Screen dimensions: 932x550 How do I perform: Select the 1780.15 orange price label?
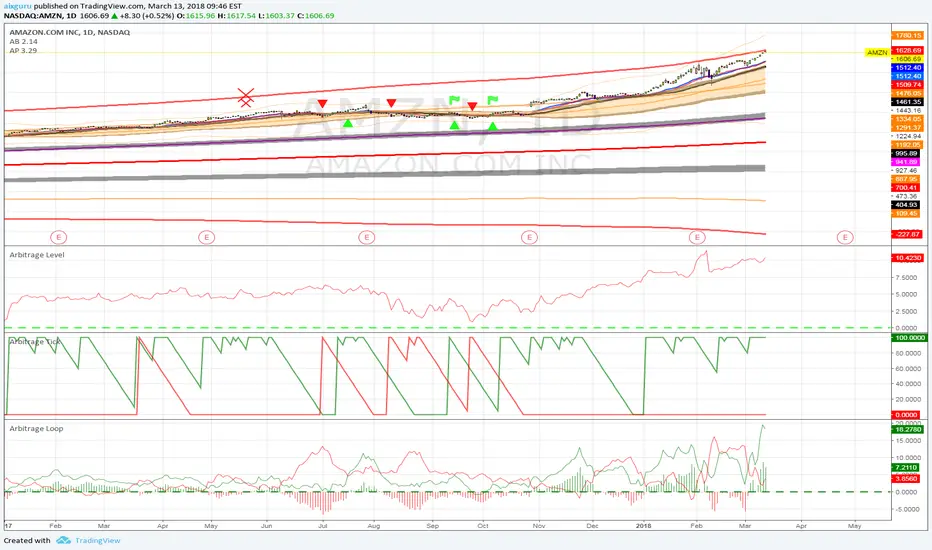point(908,36)
